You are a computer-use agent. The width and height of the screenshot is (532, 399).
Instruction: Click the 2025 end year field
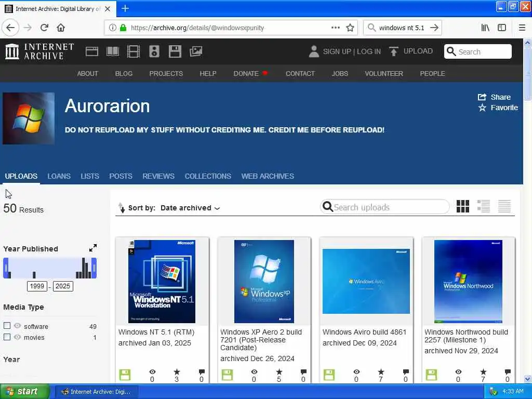pos(63,286)
